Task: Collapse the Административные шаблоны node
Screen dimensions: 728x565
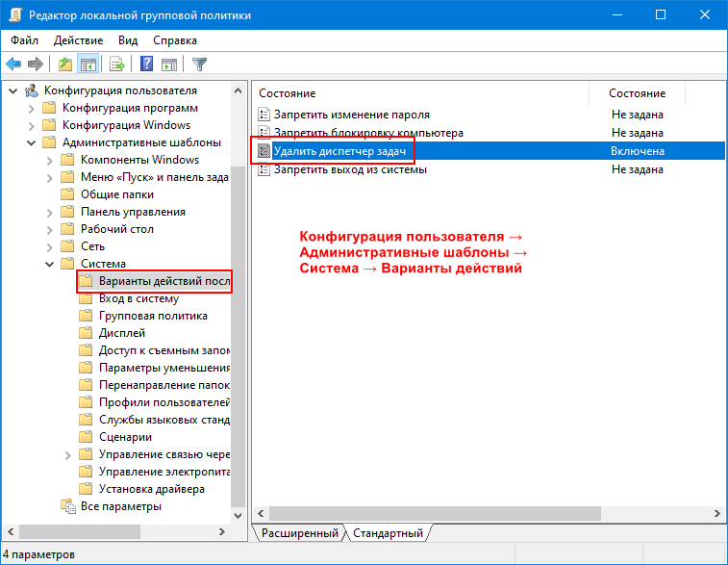Action: pyautogui.click(x=31, y=142)
